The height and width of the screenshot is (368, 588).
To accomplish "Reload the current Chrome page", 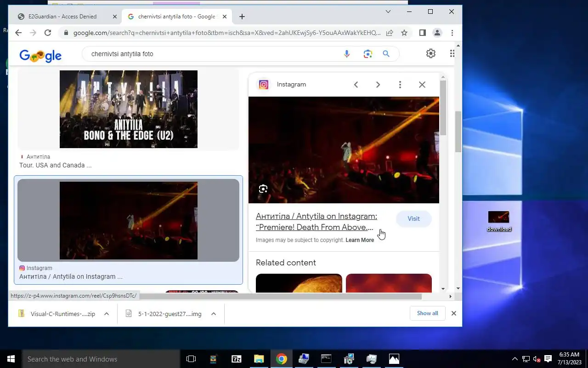I will [48, 33].
